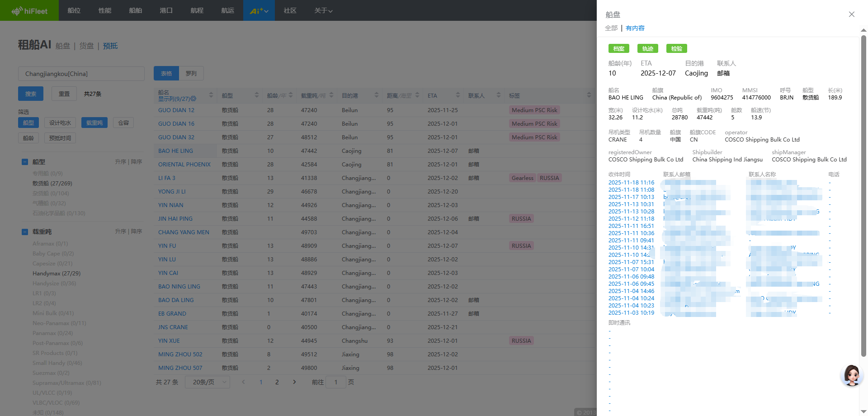Expand the Ai+ navigation dropdown
Image resolution: width=868 pixels, height=416 pixels.
pos(259,10)
